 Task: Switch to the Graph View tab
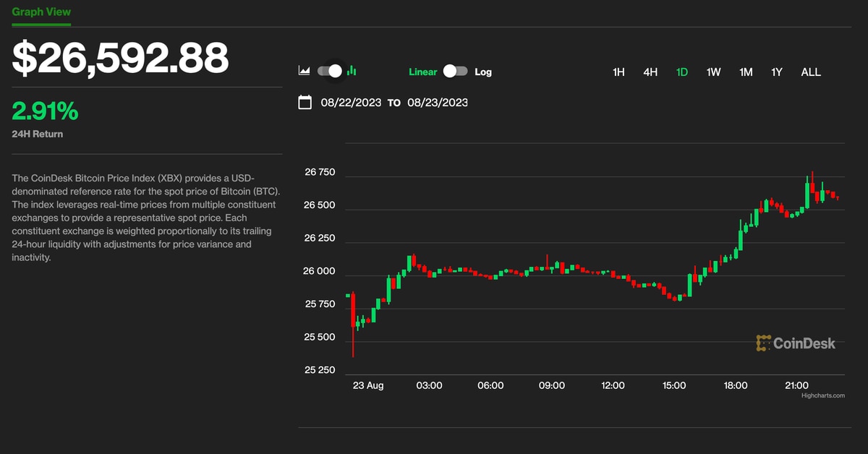click(x=41, y=12)
